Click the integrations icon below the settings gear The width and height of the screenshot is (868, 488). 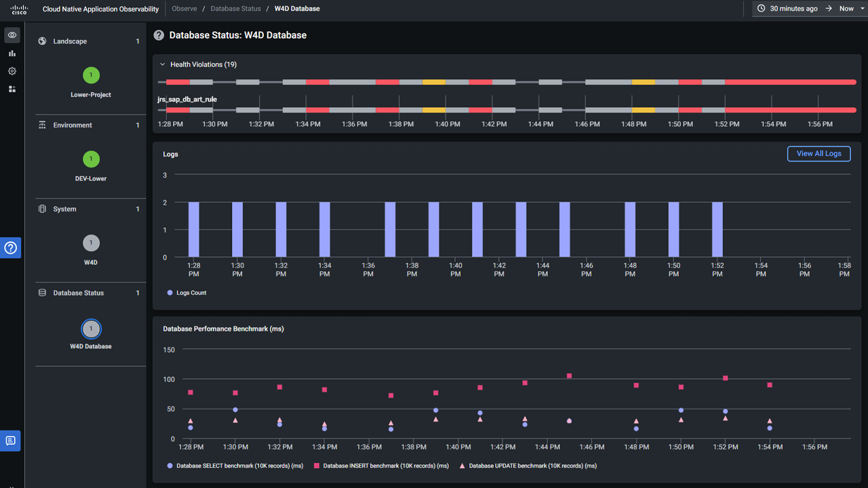point(11,88)
